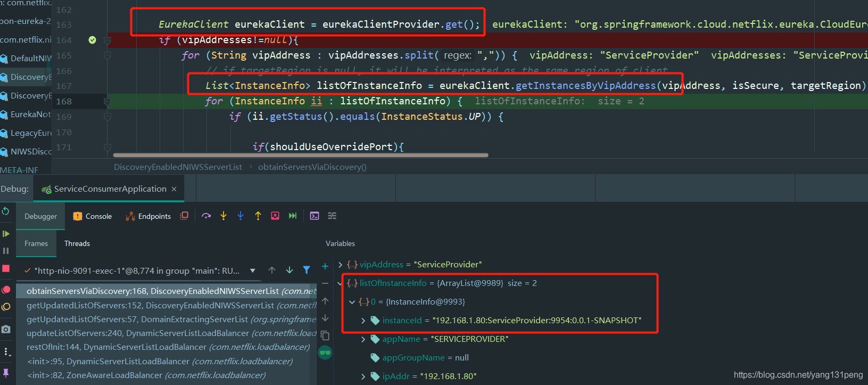This screenshot has height=385, width=868.
Task: Click the yellow Step Into arrow
Action: pos(224,216)
